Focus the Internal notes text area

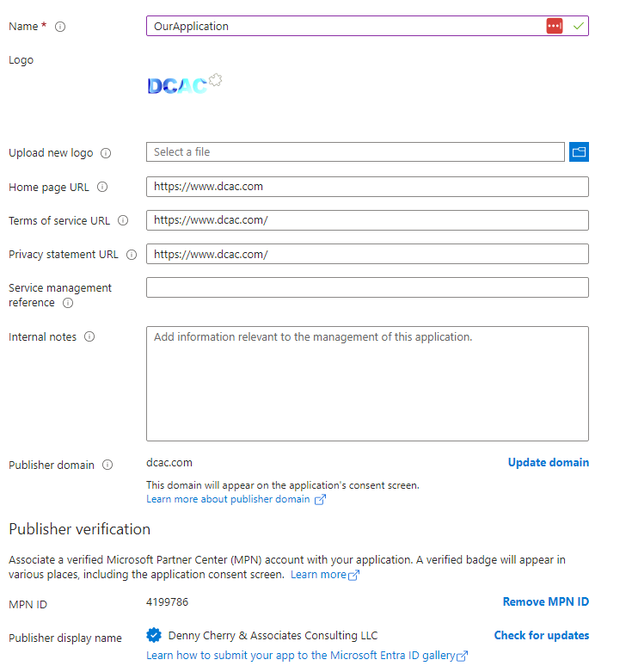click(367, 384)
